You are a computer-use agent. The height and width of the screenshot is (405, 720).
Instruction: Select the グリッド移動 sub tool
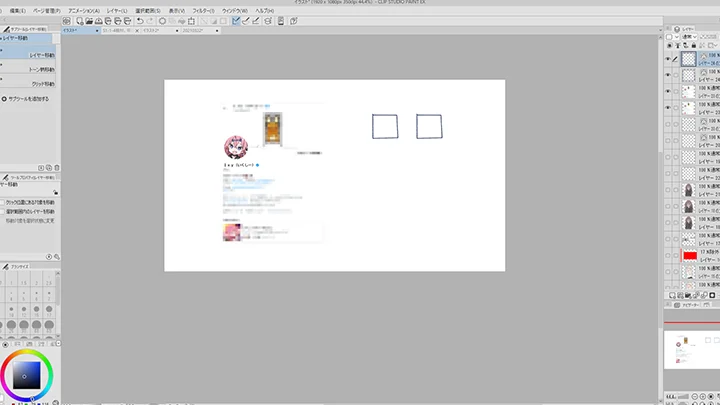[28, 82]
